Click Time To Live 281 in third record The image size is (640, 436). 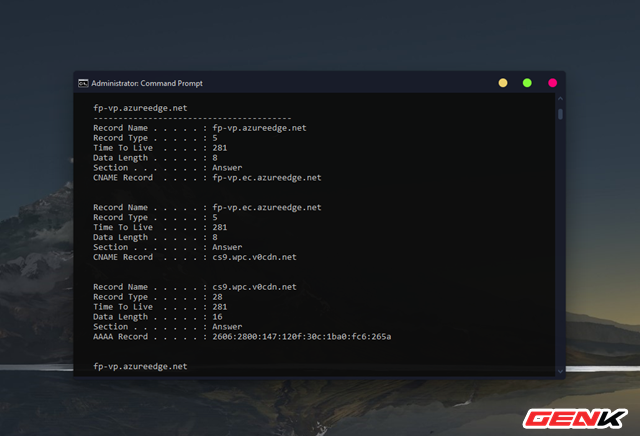[x=220, y=307]
